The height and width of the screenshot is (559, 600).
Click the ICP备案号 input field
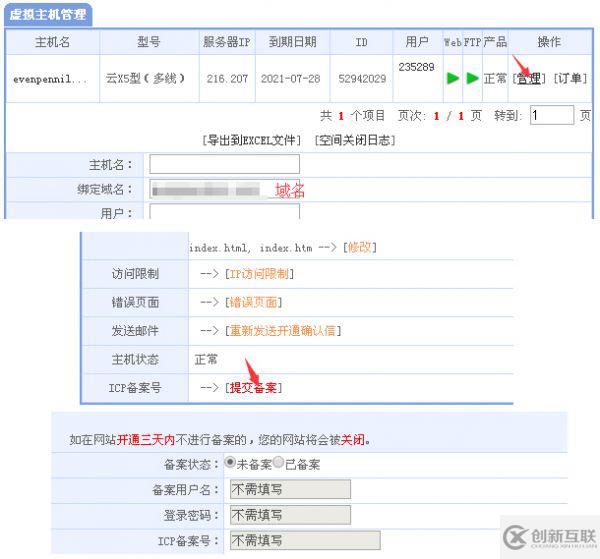tap(305, 540)
